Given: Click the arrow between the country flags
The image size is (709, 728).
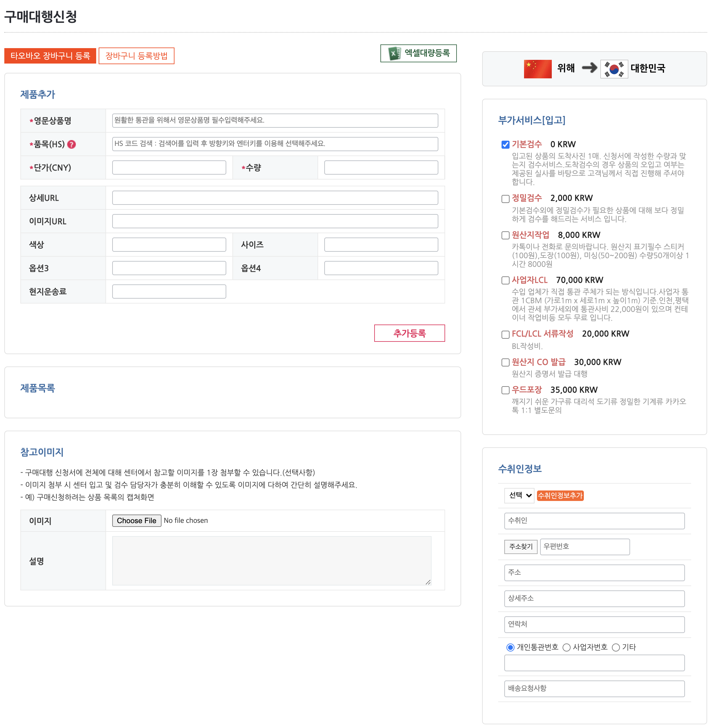Looking at the screenshot, I should point(589,68).
